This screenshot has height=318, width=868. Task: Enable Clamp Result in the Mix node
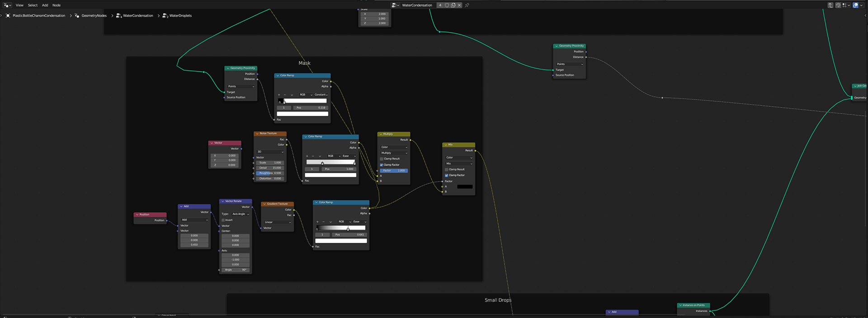[x=447, y=169]
